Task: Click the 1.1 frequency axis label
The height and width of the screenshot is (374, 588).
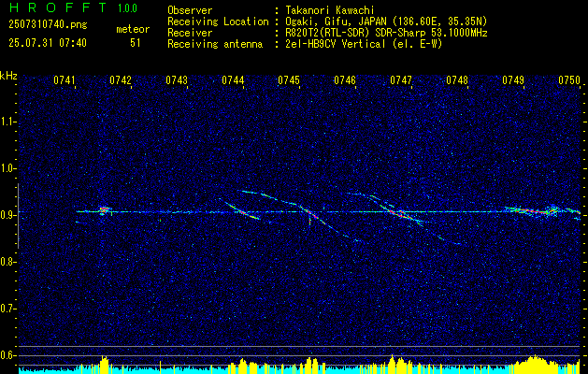Action: [8, 122]
